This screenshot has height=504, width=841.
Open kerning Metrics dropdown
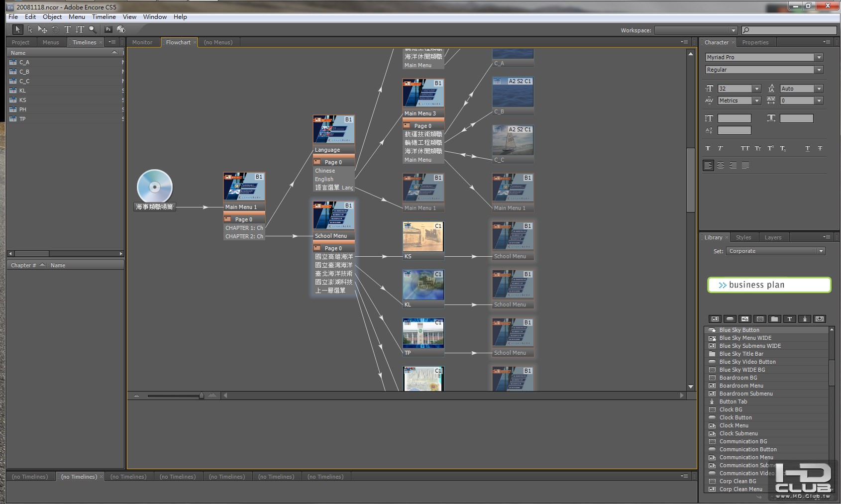pos(757,101)
